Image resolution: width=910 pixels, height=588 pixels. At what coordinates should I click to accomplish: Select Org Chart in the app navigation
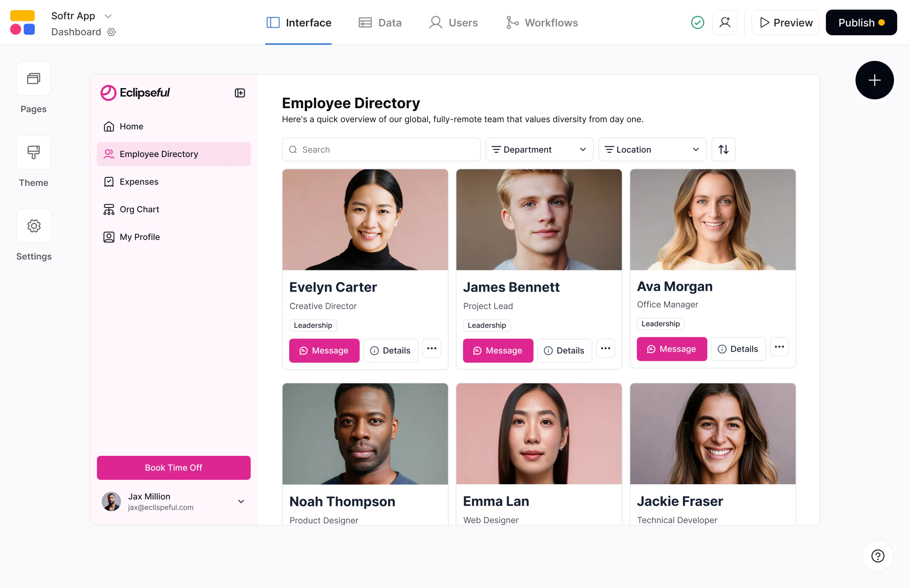[x=139, y=209]
